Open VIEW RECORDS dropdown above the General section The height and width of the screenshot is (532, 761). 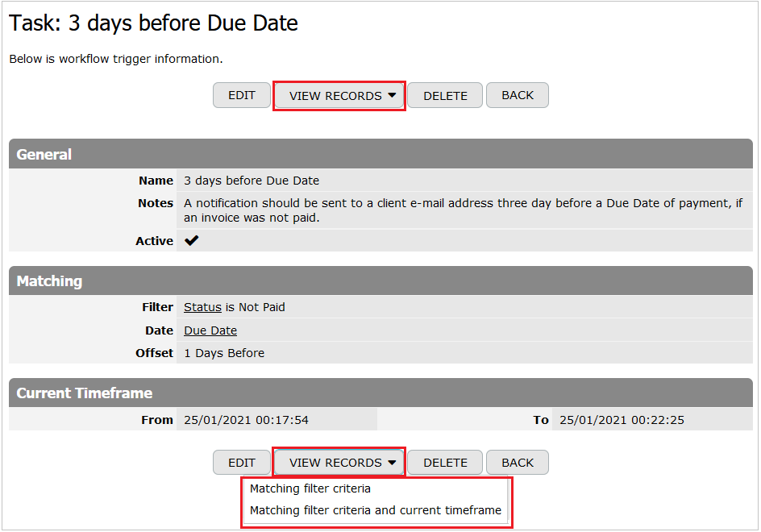339,96
